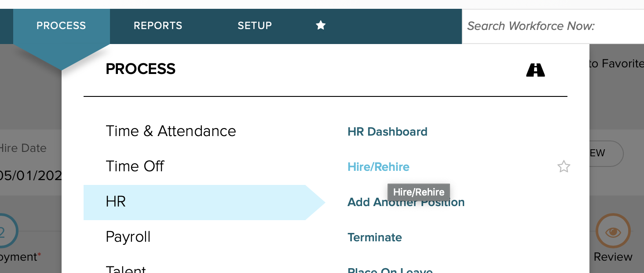Select Time & Attendance category
Image resolution: width=644 pixels, height=273 pixels.
[171, 131]
